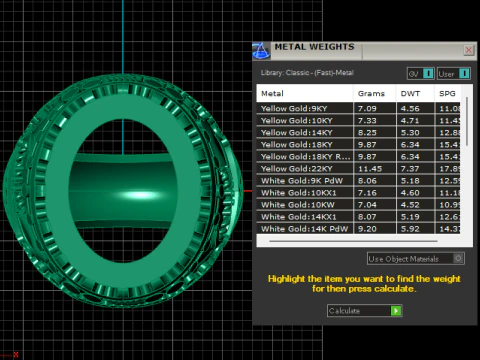Select the Yellow Gold:14KY row
The width and height of the screenshot is (480, 360).
pos(358,132)
